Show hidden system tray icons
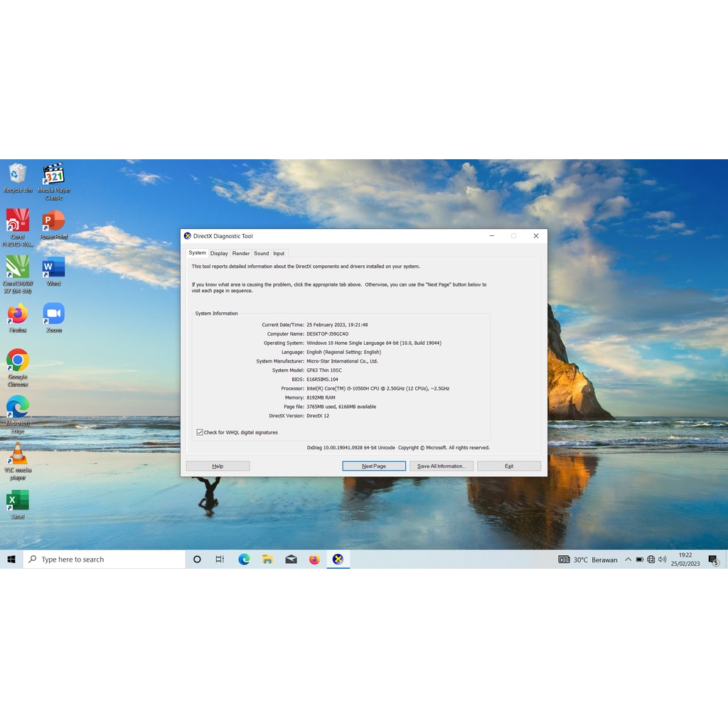 click(628, 560)
